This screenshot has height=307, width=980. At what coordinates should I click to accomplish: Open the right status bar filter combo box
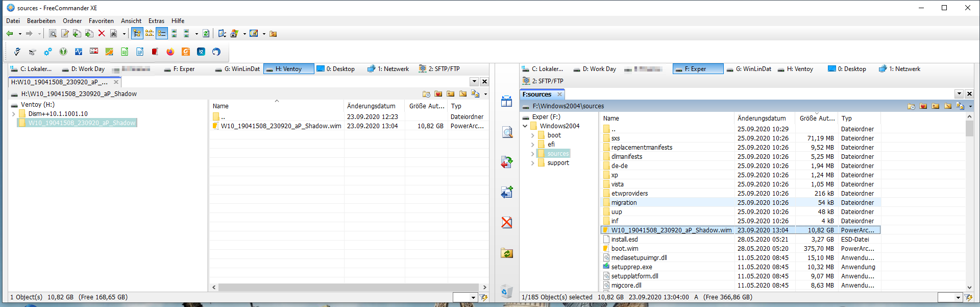point(950,297)
